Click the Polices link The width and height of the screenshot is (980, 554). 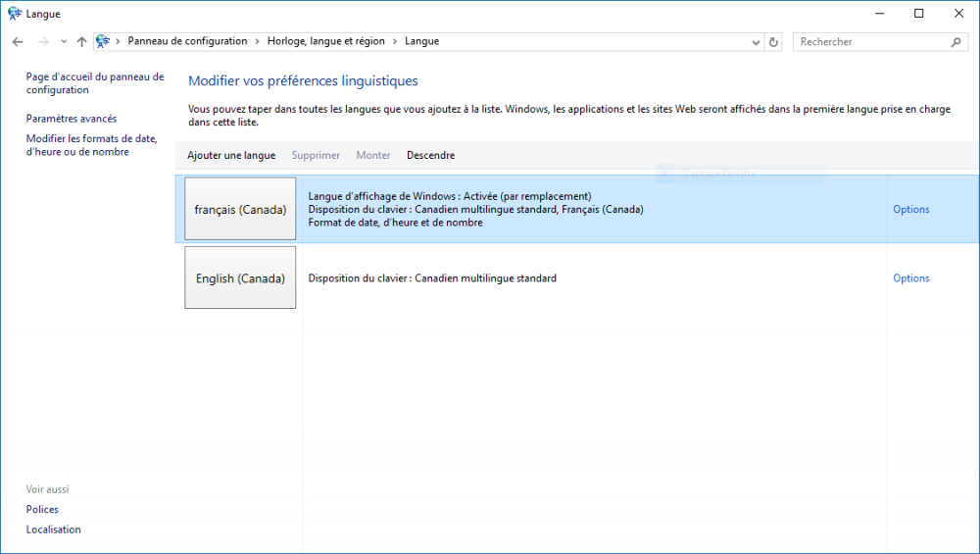coord(42,510)
